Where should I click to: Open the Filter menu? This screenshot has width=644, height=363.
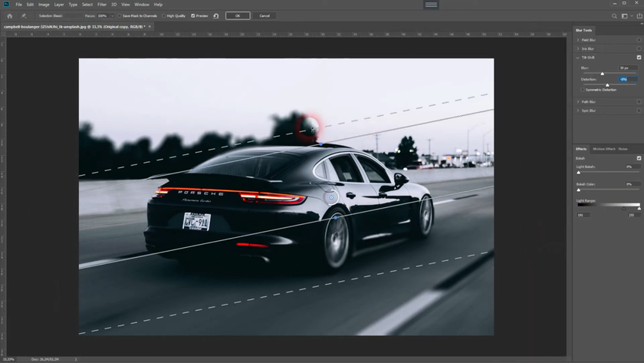[x=102, y=5]
